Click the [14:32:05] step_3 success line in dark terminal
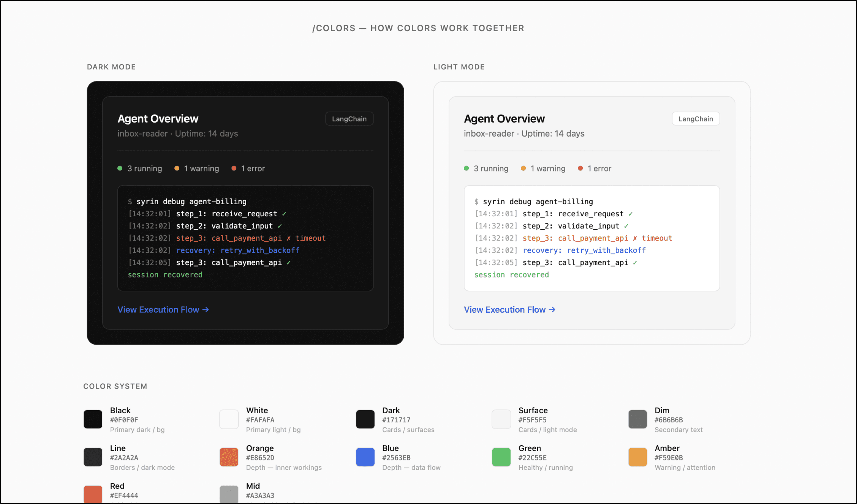The image size is (857, 504). tap(210, 262)
